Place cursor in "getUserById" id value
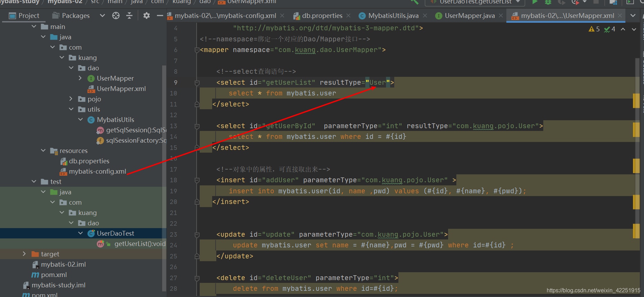The height and width of the screenshot is (297, 644). (290, 126)
